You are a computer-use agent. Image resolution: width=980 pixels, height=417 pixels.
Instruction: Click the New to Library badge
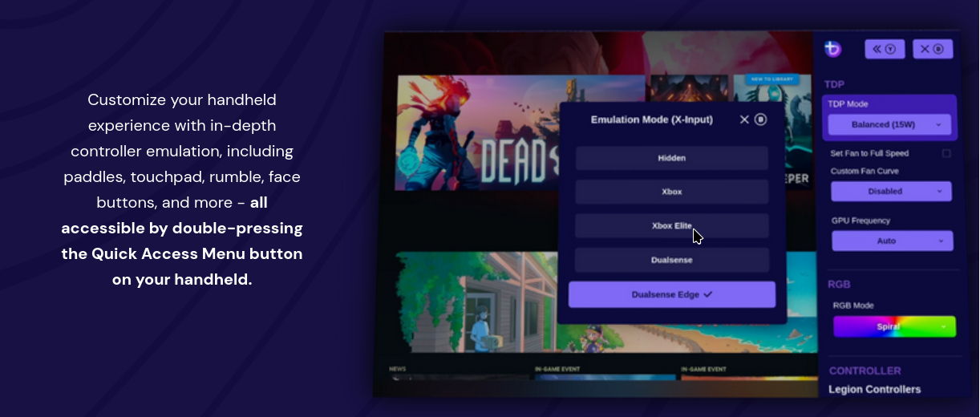click(x=771, y=79)
